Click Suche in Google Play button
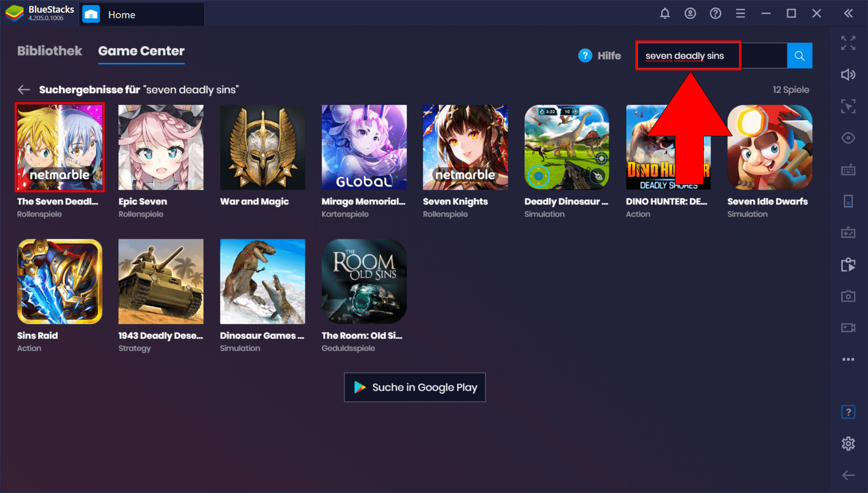Image resolution: width=868 pixels, height=493 pixels. [415, 387]
